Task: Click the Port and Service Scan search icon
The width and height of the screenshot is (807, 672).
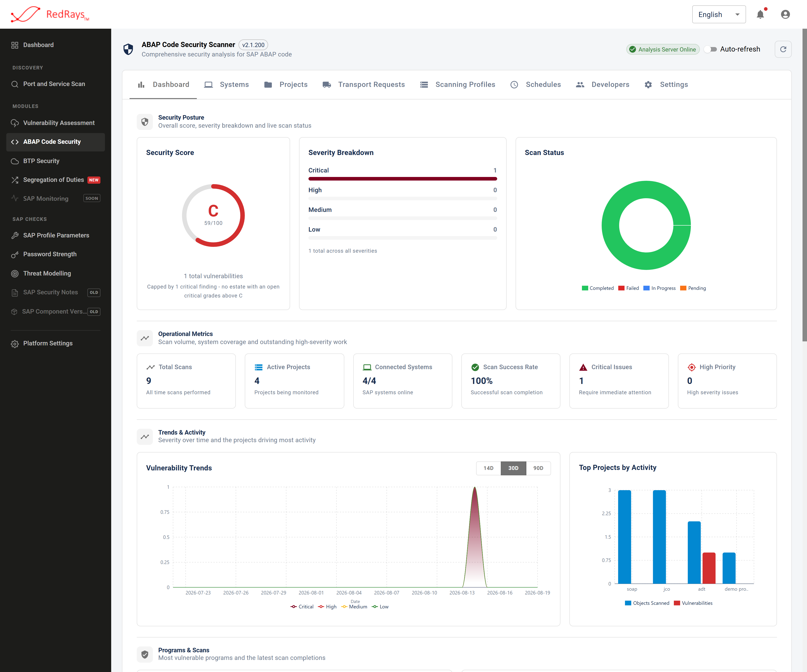Action: click(15, 84)
